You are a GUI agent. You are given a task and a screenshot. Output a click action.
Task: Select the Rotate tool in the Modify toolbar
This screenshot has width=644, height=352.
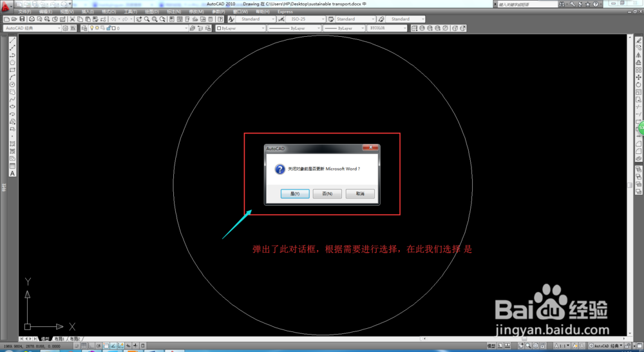point(639,84)
